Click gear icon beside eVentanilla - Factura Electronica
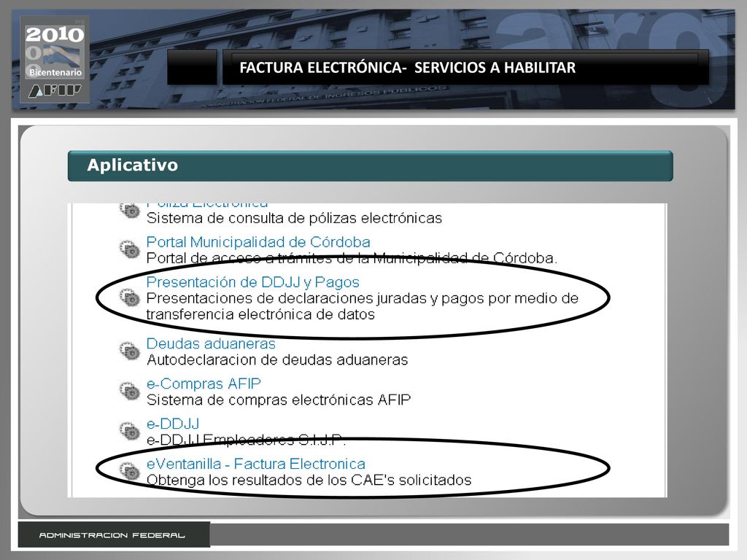The image size is (747, 560). pos(129,471)
